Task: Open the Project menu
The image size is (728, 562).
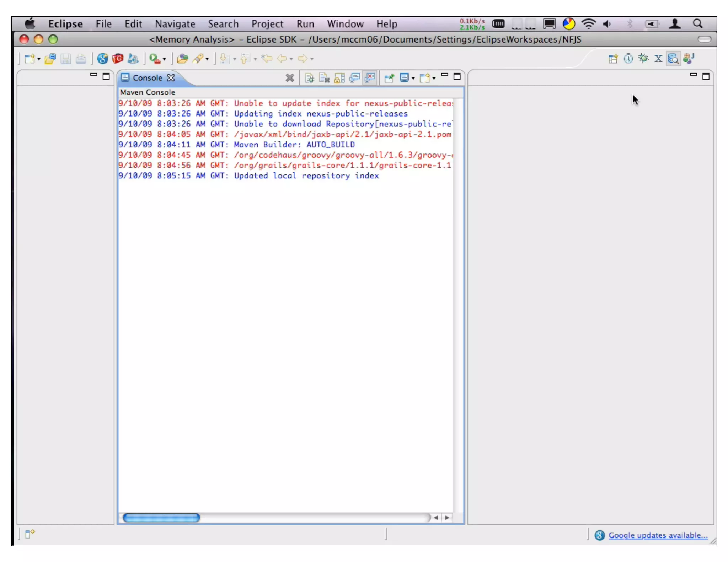Action: click(267, 24)
